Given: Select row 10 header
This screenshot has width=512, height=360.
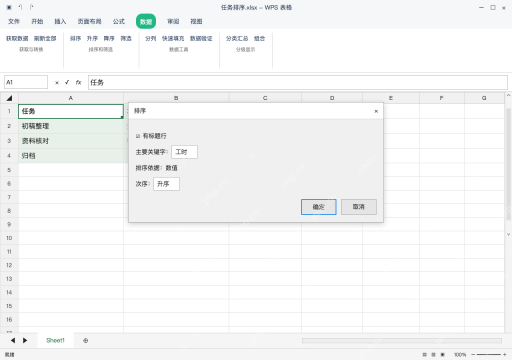Looking at the screenshot, I should tap(9, 238).
